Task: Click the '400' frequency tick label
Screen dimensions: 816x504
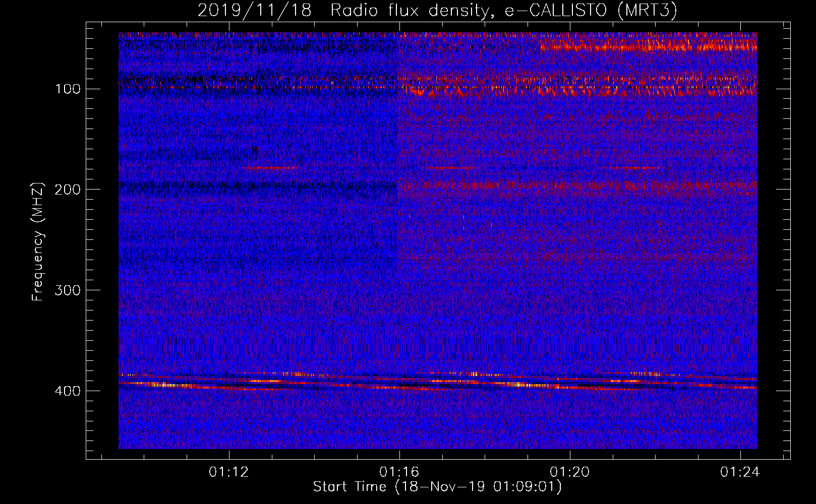Action: 68,392
